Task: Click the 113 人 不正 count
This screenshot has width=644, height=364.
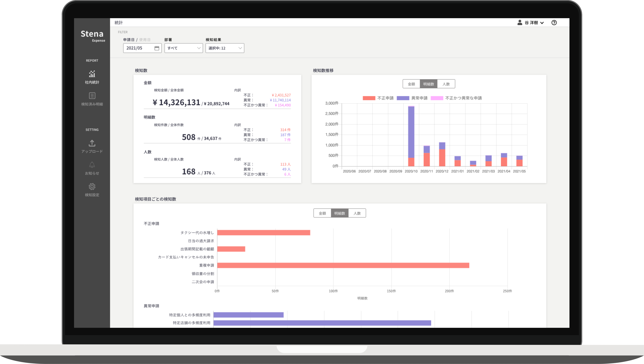Action: (285, 164)
